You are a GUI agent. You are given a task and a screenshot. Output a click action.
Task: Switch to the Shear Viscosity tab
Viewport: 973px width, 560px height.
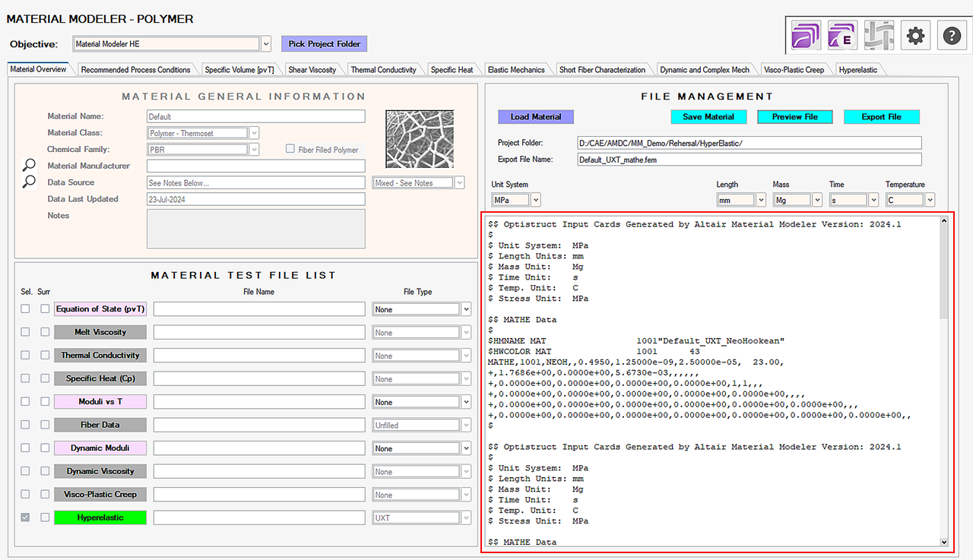(x=312, y=70)
